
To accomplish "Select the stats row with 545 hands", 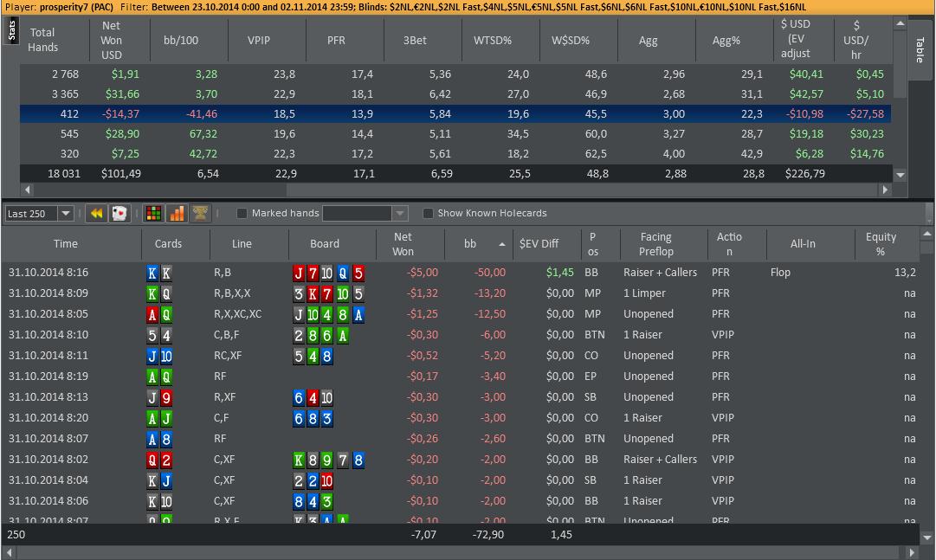I will point(455,134).
